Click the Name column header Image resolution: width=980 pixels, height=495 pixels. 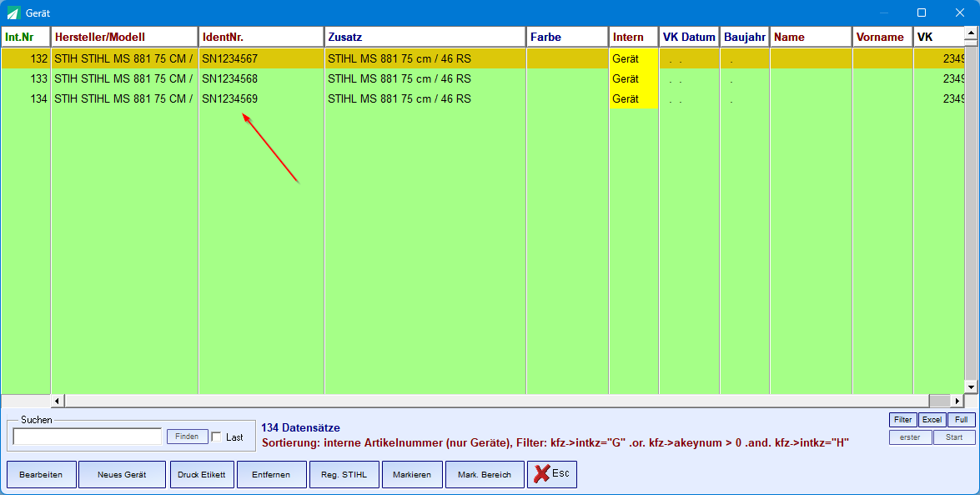[812, 37]
